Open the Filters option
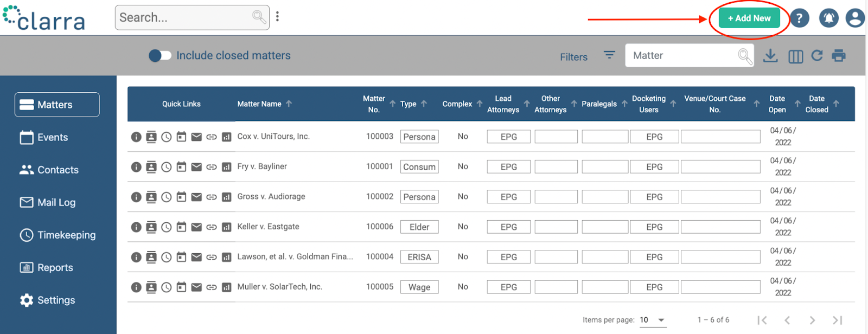This screenshot has height=334, width=868. point(574,57)
